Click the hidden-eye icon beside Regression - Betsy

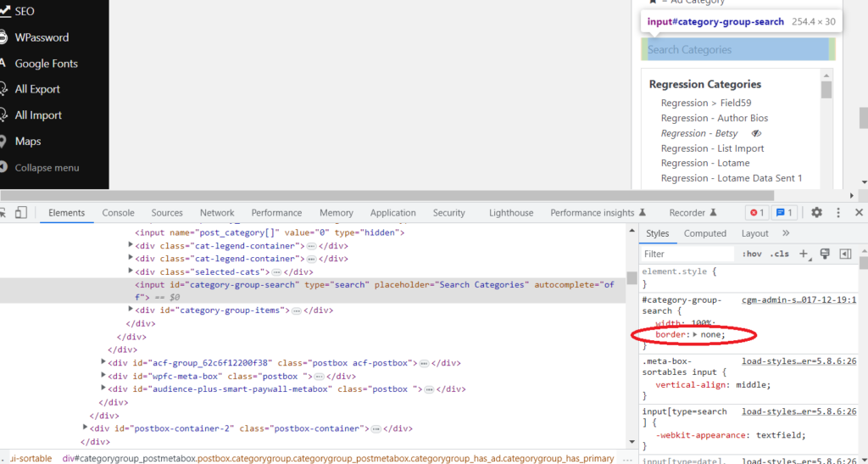[x=756, y=133]
